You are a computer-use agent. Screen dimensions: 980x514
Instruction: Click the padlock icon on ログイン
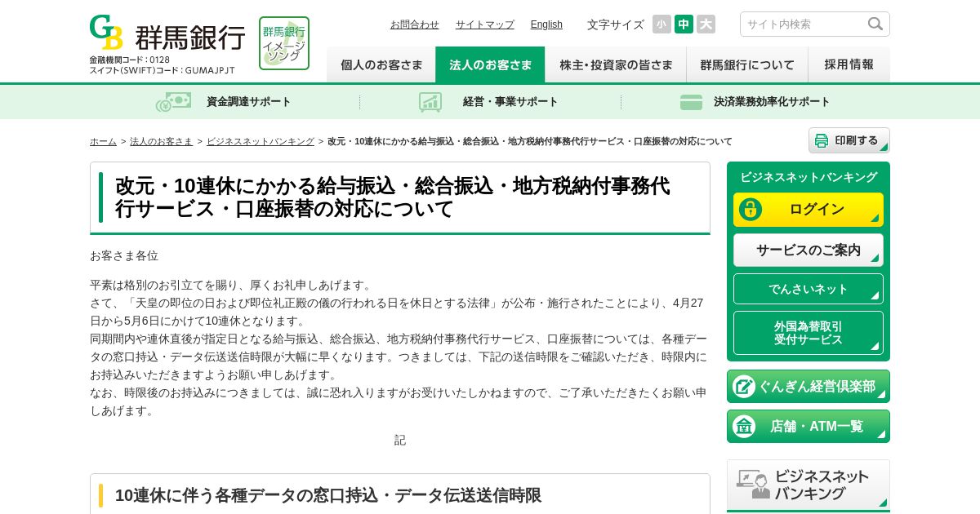click(751, 209)
